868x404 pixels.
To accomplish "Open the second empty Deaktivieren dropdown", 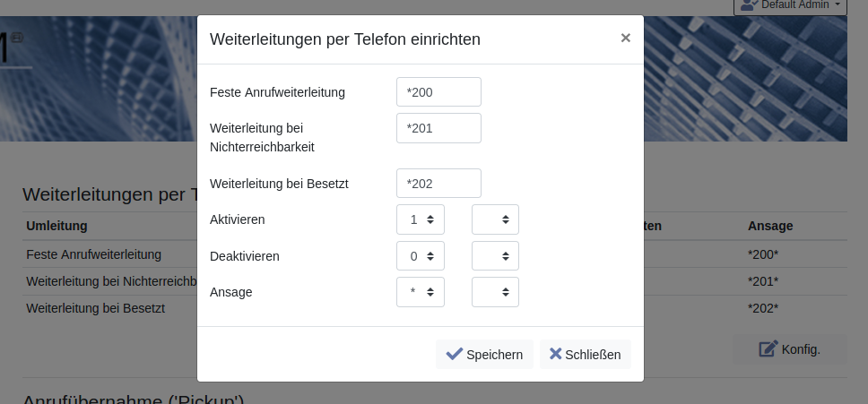I will pyautogui.click(x=495, y=256).
